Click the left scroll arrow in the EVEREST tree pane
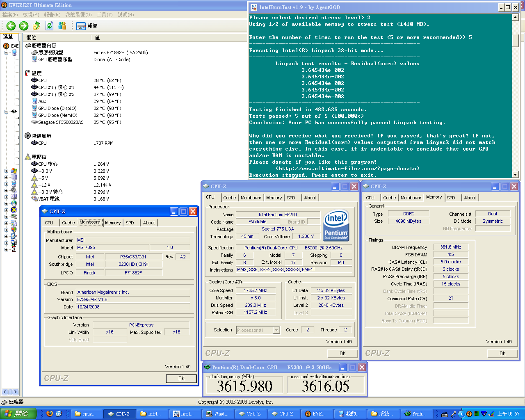This screenshot has width=525, height=420. pyautogui.click(x=5, y=392)
